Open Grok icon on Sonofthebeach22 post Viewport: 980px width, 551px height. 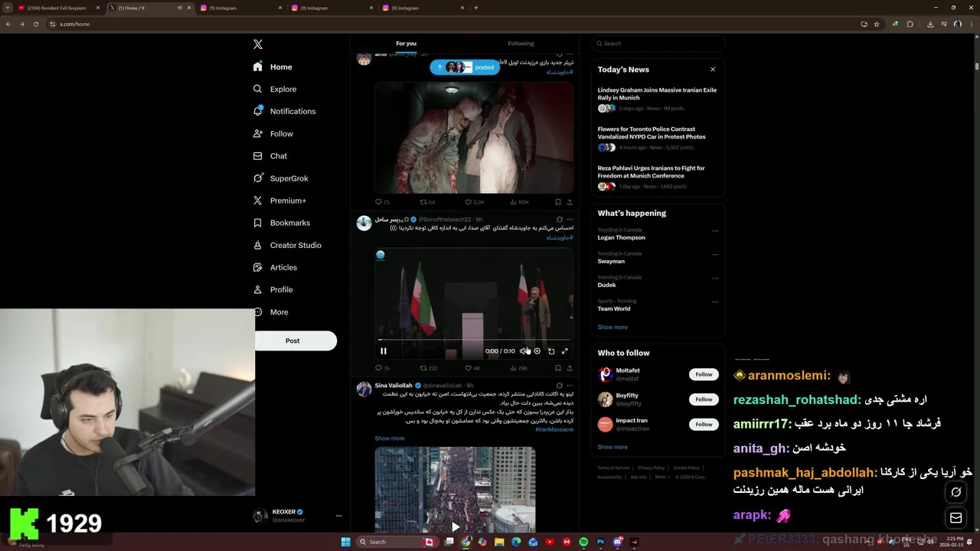[x=560, y=220]
